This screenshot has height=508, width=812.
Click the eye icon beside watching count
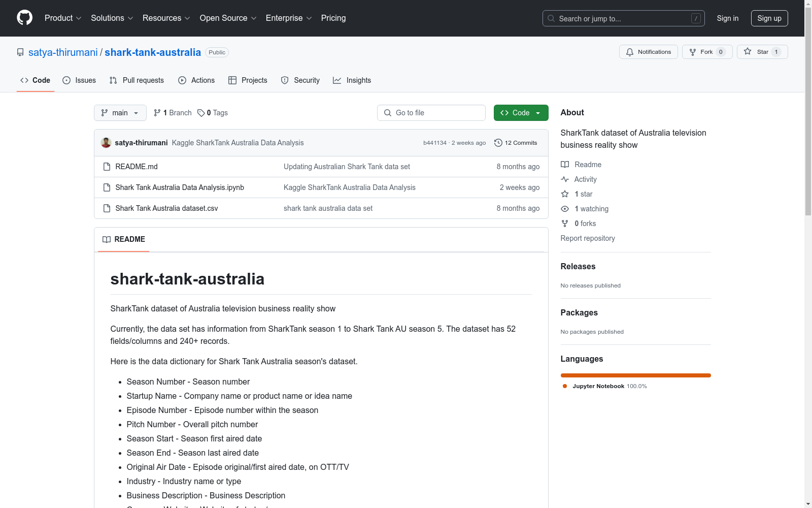pos(565,209)
